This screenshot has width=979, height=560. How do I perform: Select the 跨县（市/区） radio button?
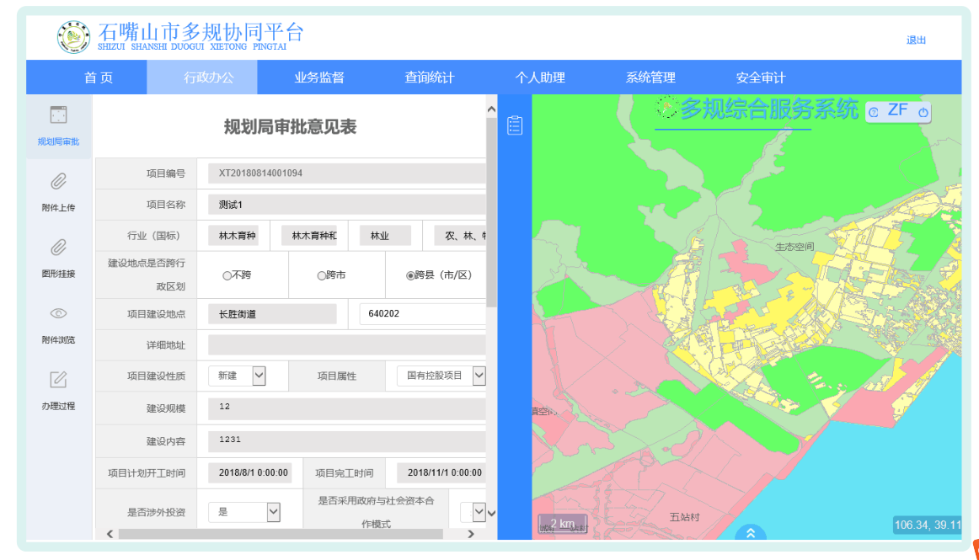411,275
